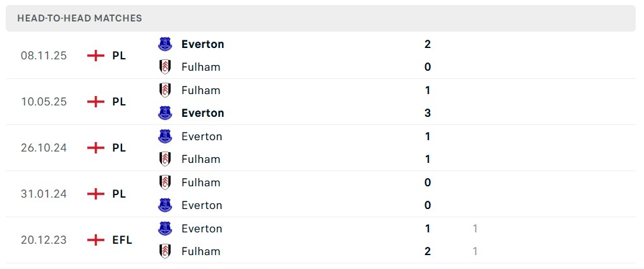Open Fulham name in 26.10.24 match
This screenshot has width=644, height=269.
[x=201, y=159]
